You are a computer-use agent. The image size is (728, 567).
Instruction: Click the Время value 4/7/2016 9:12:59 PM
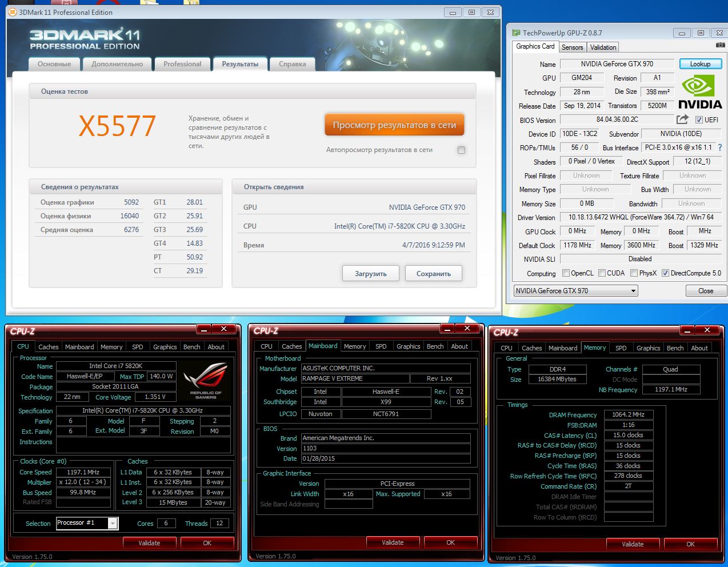tap(434, 245)
